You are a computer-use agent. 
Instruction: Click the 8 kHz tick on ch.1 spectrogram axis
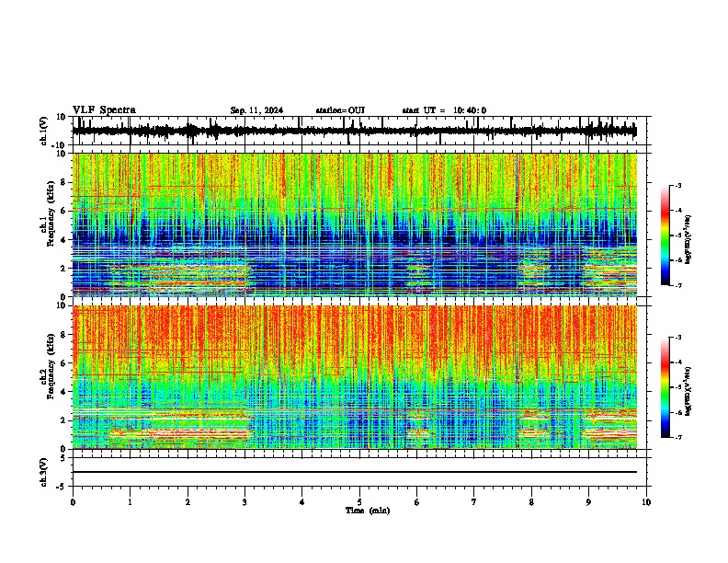click(x=65, y=182)
